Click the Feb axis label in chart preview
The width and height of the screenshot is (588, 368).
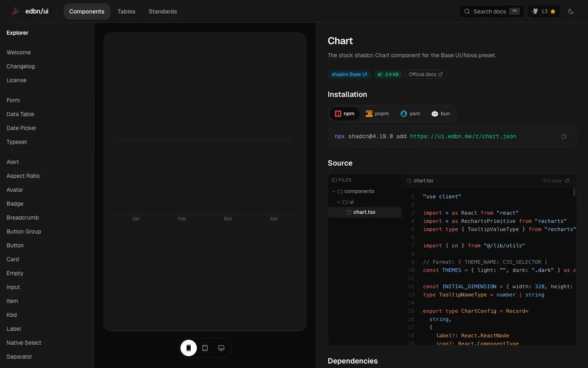[182, 219]
